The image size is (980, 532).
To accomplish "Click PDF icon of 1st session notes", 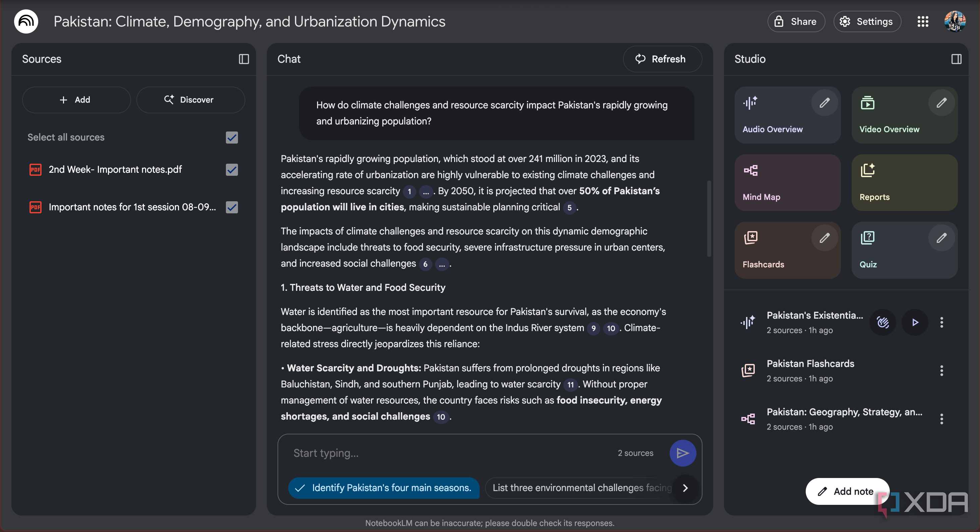I will coord(36,207).
